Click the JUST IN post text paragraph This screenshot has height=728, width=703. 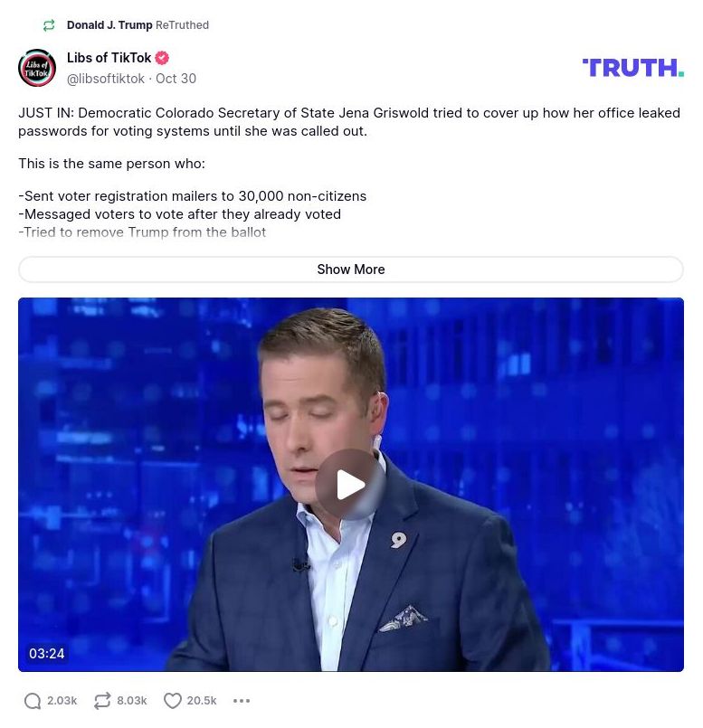click(349, 122)
